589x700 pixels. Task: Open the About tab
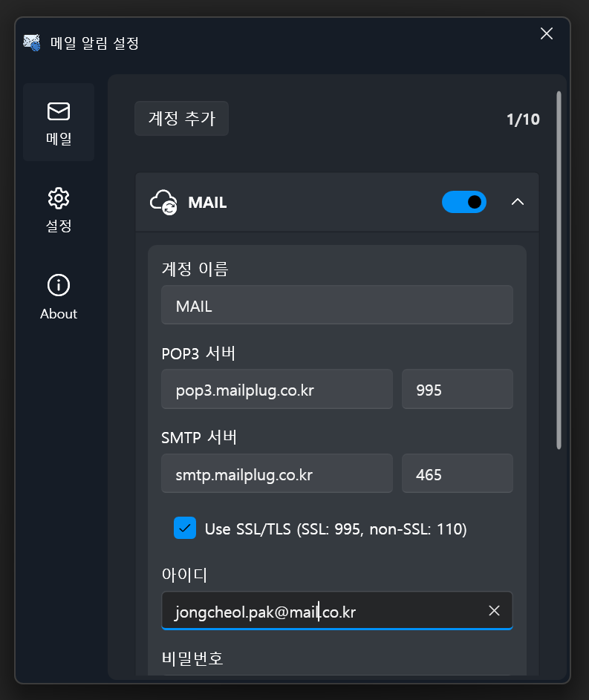click(x=59, y=297)
